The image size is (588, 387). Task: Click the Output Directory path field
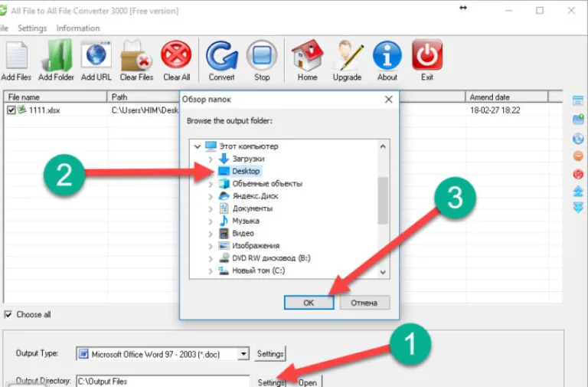[x=163, y=382]
